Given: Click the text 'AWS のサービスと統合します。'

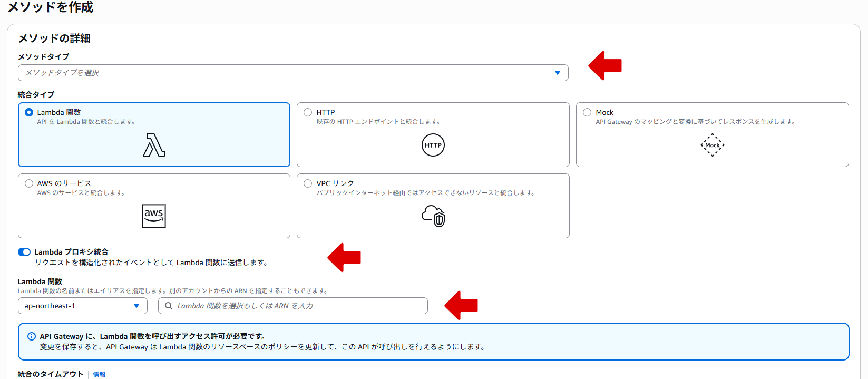Looking at the screenshot, I should pyautogui.click(x=81, y=193).
